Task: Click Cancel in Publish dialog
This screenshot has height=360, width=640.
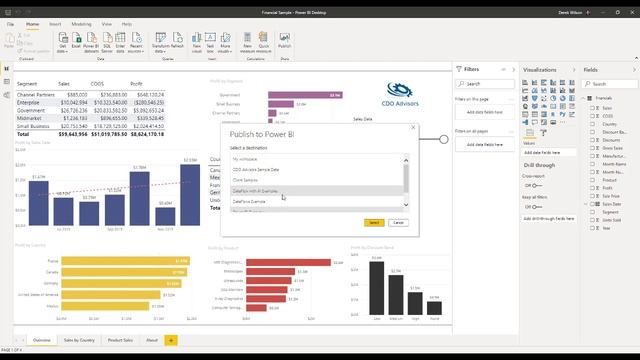Action: point(398,223)
